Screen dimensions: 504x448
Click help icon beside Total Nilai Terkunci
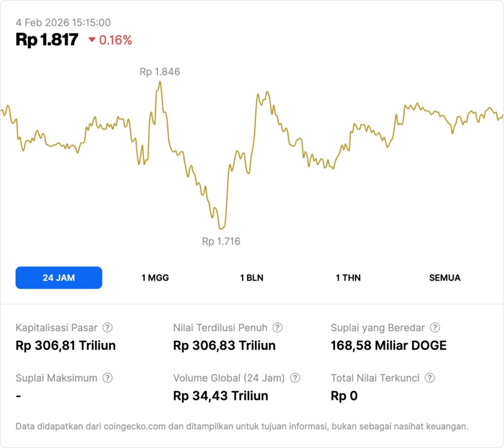pos(430,378)
